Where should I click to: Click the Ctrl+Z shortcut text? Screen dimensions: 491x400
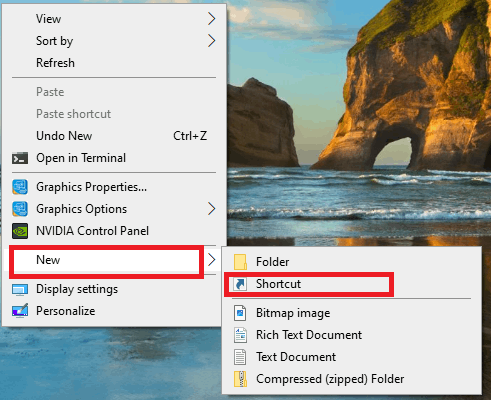[x=190, y=136]
